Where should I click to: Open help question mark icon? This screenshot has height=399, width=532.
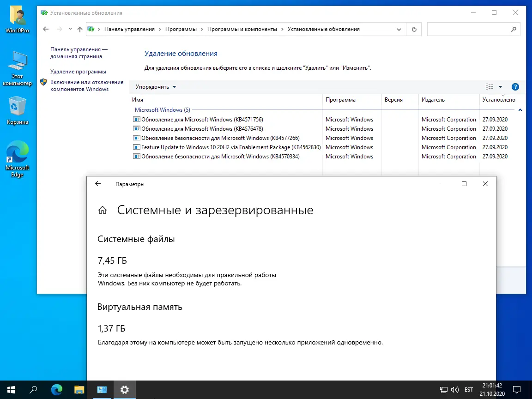pos(515,87)
